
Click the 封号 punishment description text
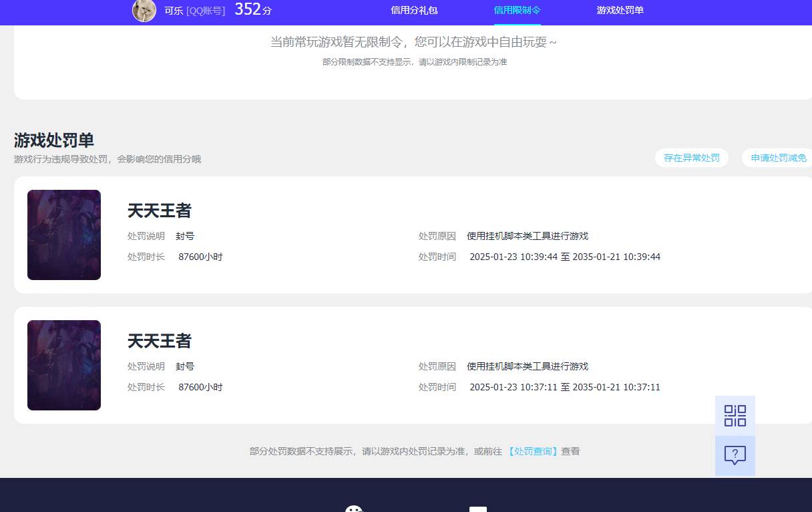coord(185,236)
